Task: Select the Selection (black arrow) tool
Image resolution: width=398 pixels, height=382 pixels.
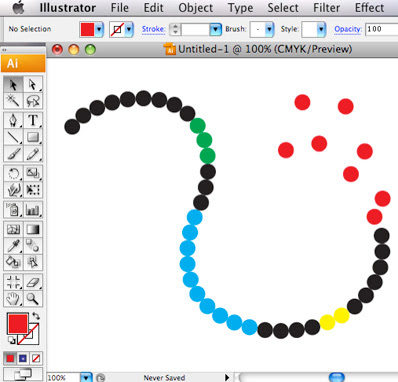Action: point(13,85)
